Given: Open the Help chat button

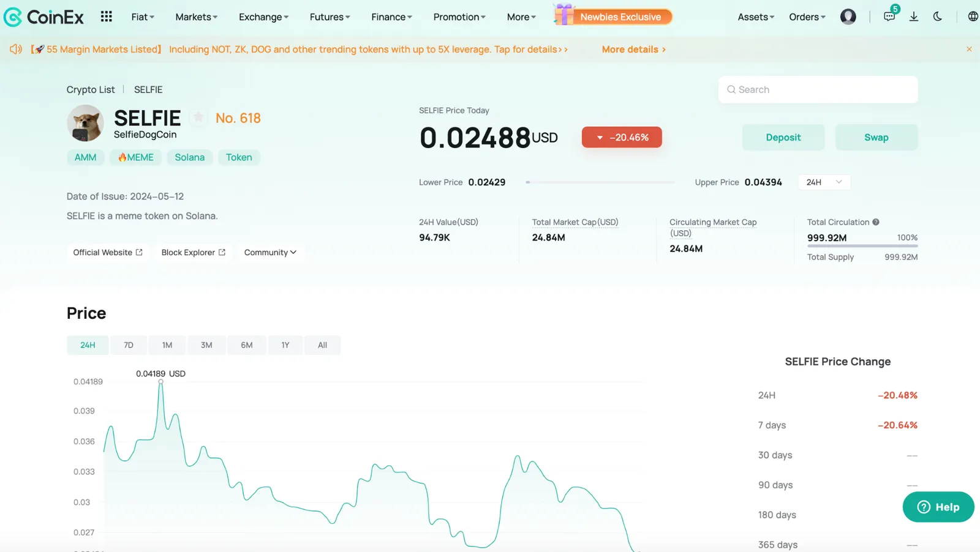Looking at the screenshot, I should point(938,507).
